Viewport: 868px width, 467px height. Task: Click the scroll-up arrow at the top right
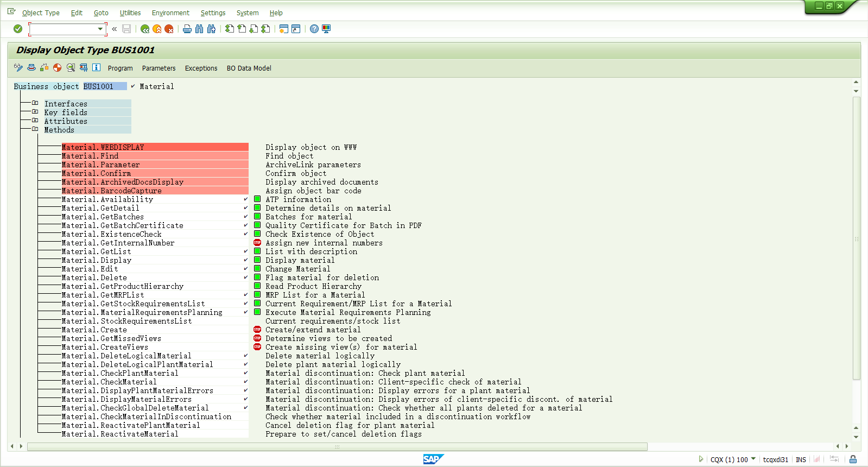click(856, 83)
